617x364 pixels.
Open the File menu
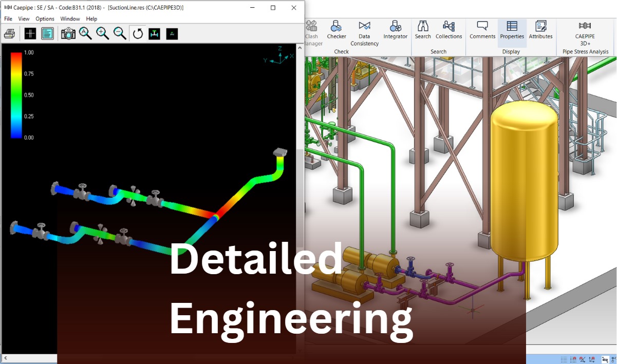(x=8, y=19)
